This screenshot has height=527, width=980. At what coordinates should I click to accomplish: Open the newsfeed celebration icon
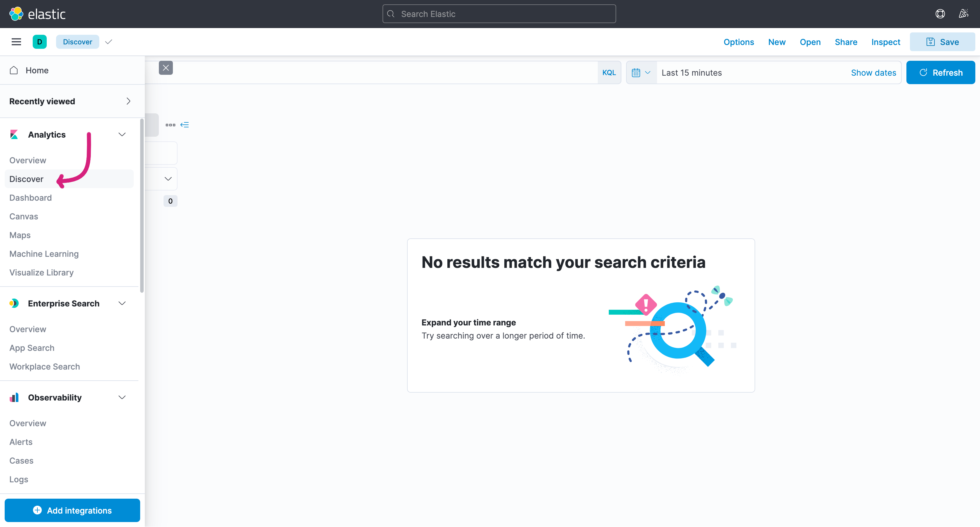coord(963,14)
